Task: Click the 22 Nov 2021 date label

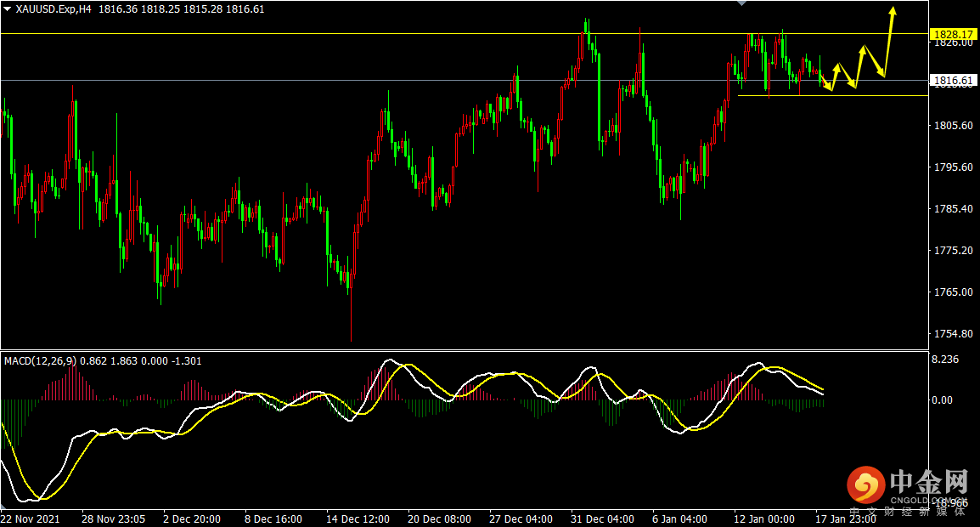Action: [x=31, y=518]
